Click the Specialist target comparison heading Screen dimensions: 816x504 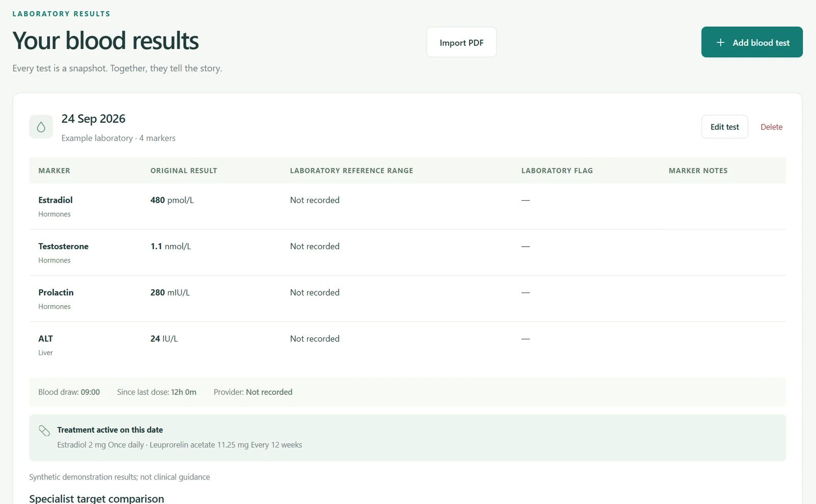click(96, 498)
